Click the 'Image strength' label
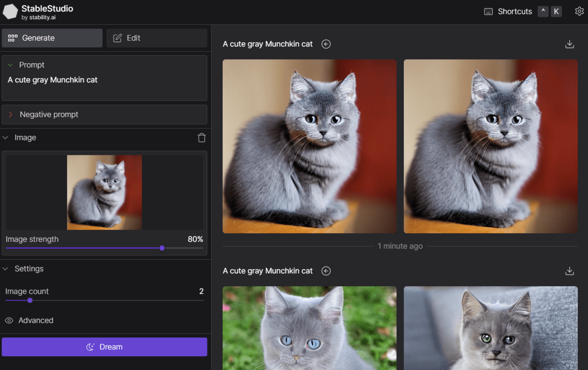The height and width of the screenshot is (370, 588). [x=32, y=240]
